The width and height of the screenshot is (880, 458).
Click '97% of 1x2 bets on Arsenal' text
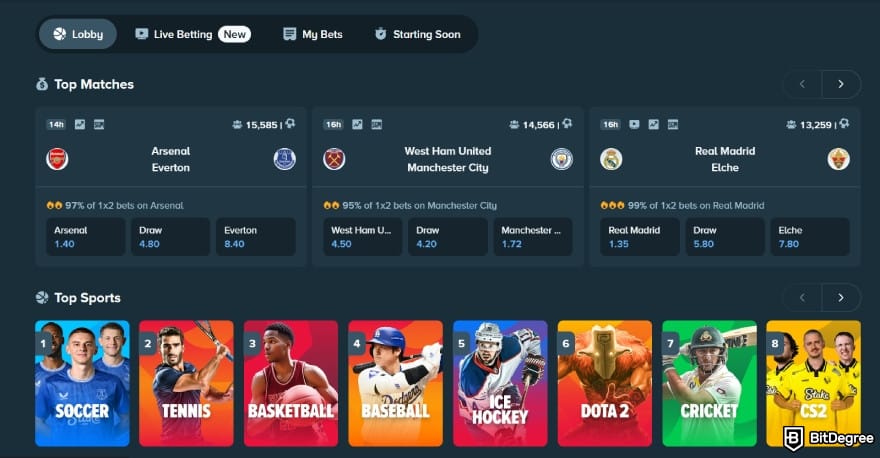[x=124, y=205]
